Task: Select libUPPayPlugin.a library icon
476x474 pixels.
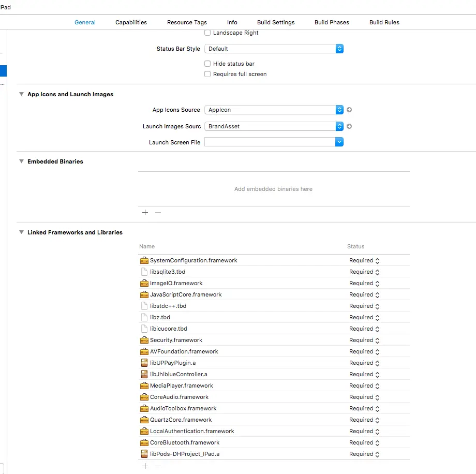Action: coord(144,363)
